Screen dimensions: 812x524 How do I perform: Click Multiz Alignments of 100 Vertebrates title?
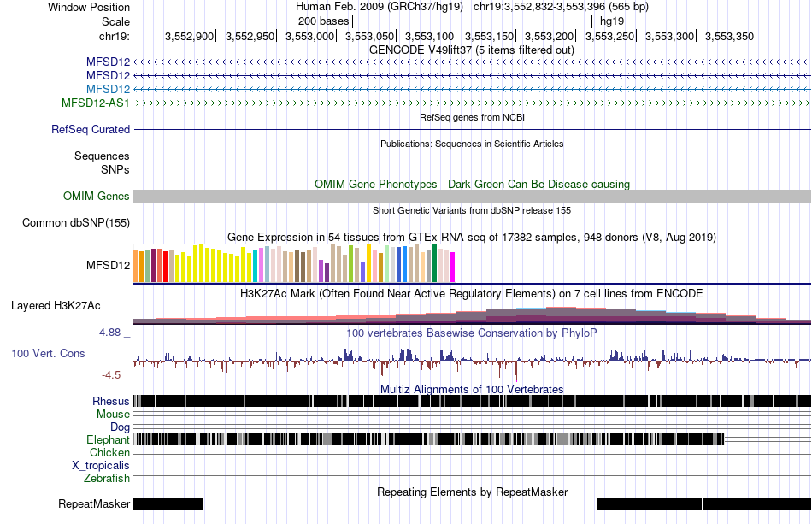tap(472, 390)
